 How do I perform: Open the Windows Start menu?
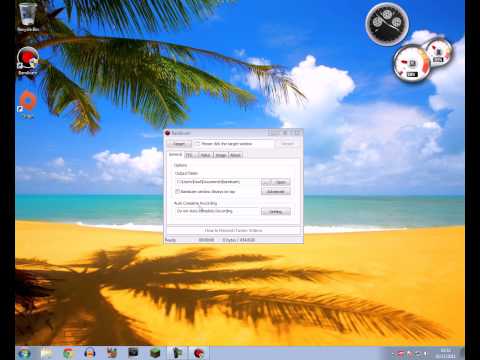pyautogui.click(x=25, y=353)
